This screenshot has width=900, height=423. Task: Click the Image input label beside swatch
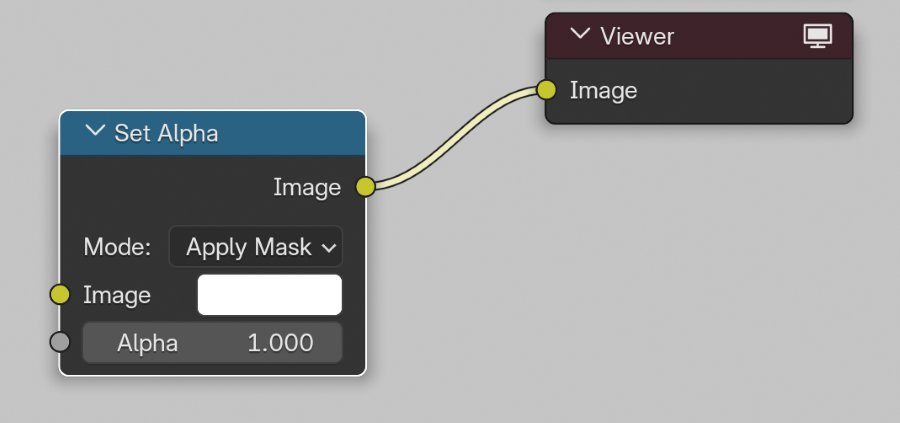(x=117, y=295)
